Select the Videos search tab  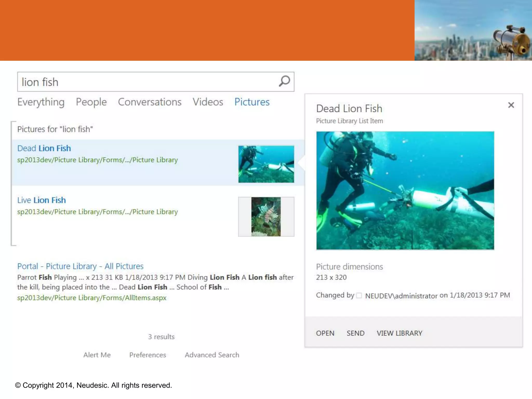[x=208, y=102]
